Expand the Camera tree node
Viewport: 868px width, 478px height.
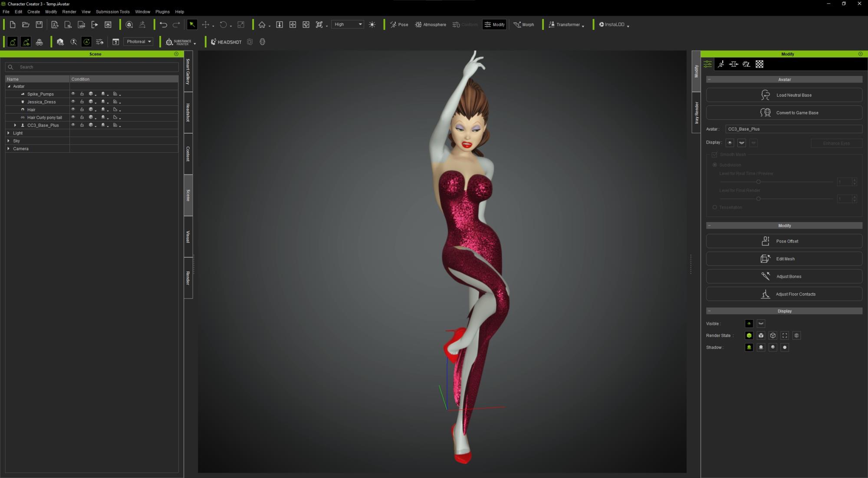click(x=9, y=149)
